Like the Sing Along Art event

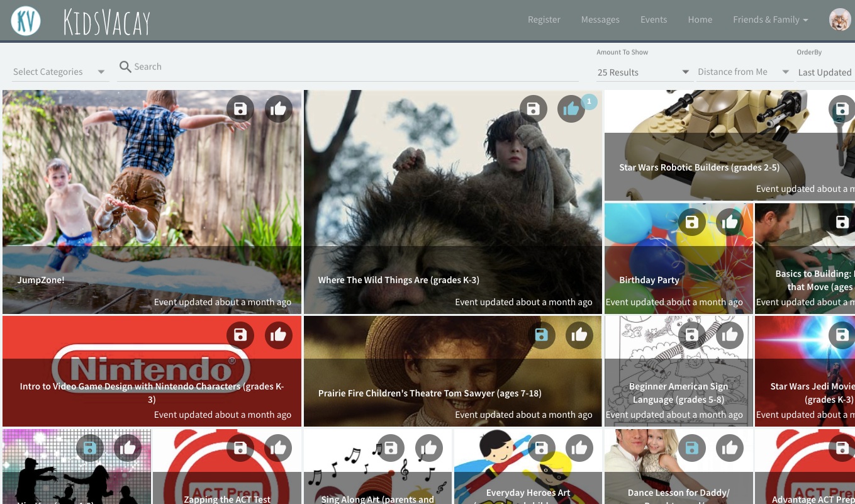pos(428,448)
